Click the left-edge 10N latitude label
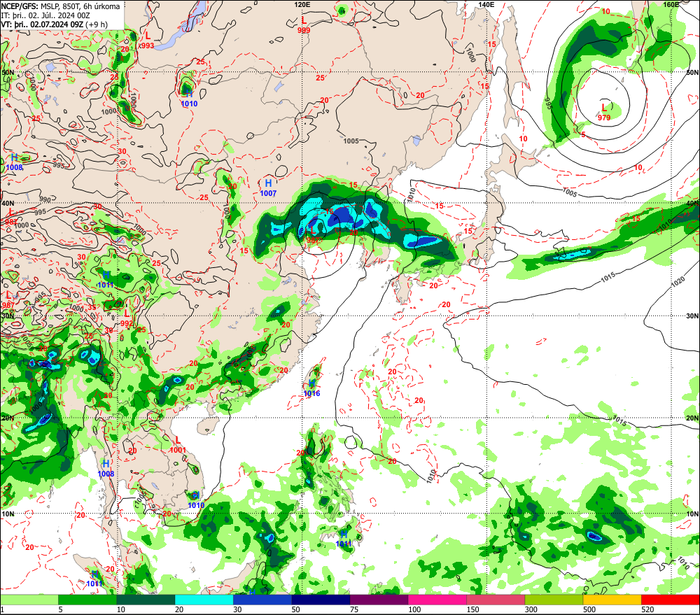 8,514
